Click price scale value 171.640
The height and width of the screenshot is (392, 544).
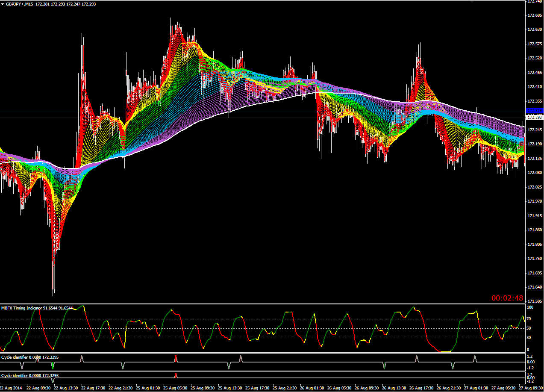click(x=534, y=287)
